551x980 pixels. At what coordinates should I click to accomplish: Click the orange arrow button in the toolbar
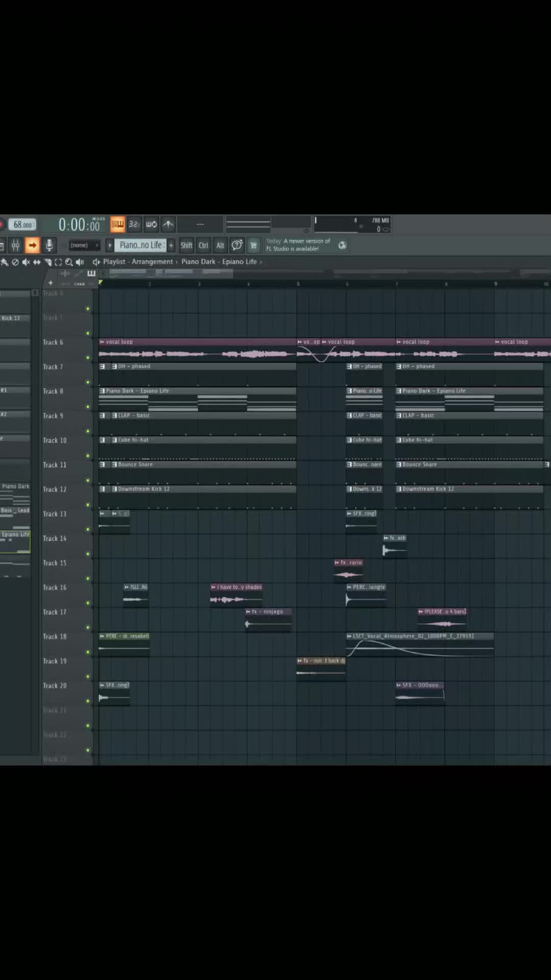tap(32, 246)
